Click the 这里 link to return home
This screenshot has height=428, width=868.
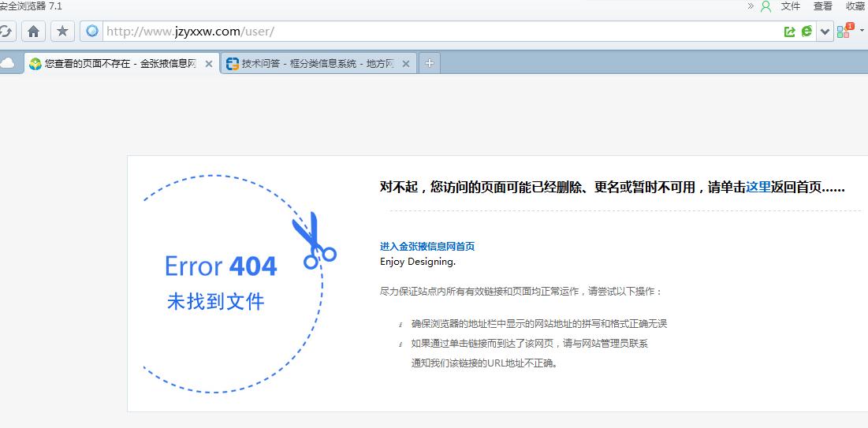[x=758, y=188]
